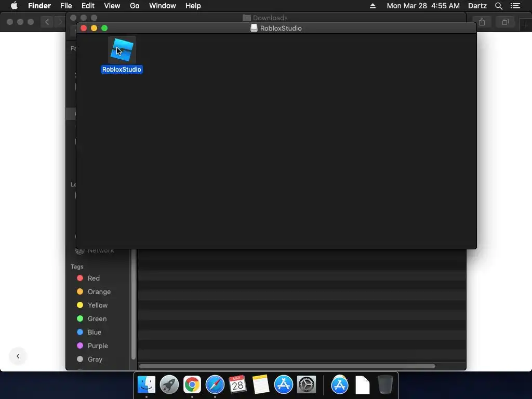Open System Preferences from the Dock
The image size is (532, 399).
coord(307,384)
